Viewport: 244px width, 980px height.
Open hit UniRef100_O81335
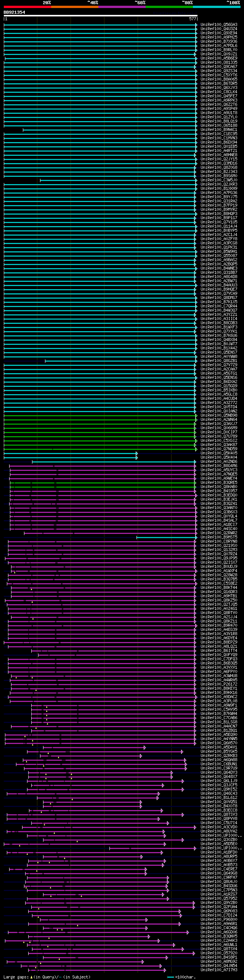[219, 62]
